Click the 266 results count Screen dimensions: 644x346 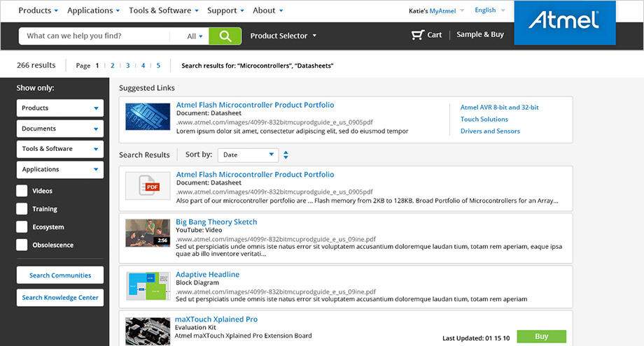coord(36,65)
